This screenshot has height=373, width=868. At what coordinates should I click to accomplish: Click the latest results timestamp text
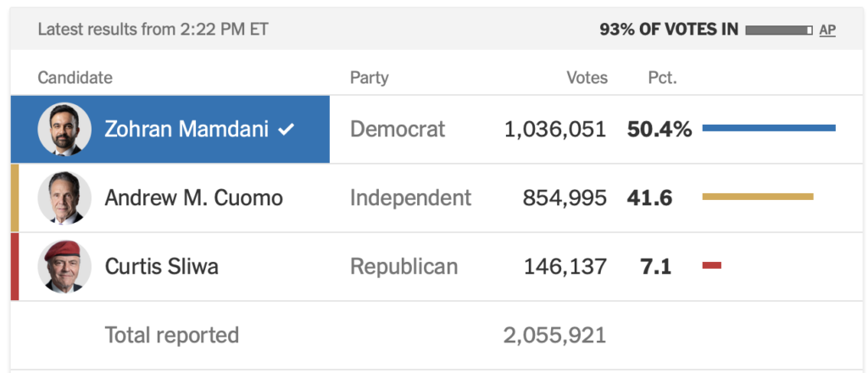tap(153, 30)
